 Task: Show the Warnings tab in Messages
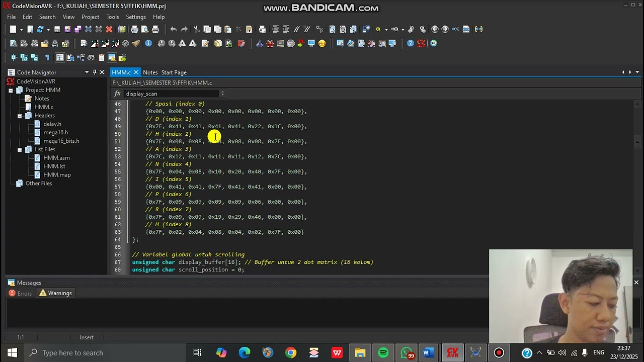pos(55,293)
